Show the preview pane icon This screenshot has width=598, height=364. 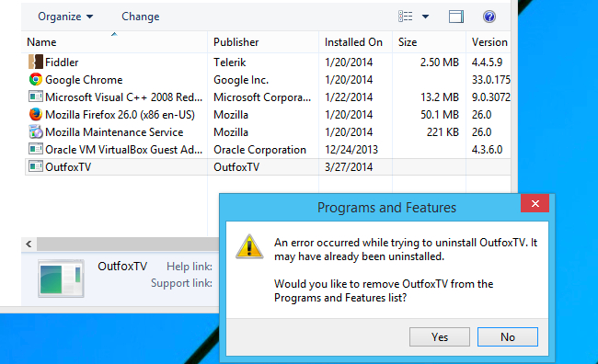click(456, 17)
